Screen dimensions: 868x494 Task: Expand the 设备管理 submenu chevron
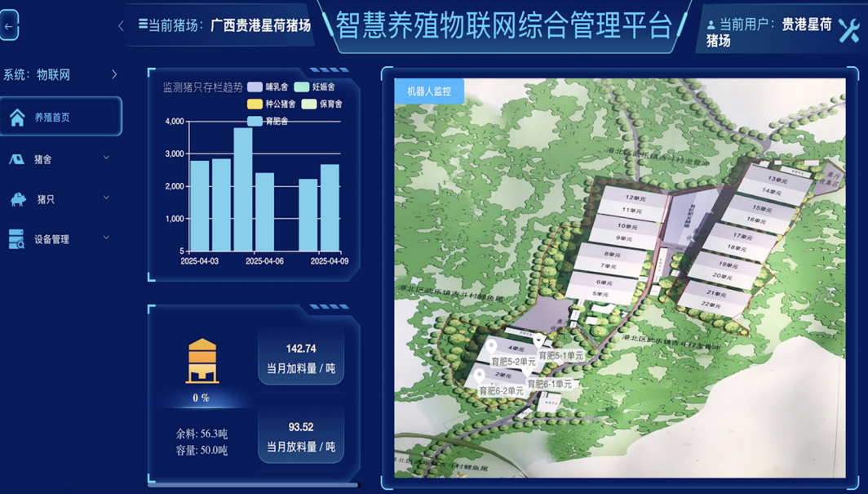(106, 238)
